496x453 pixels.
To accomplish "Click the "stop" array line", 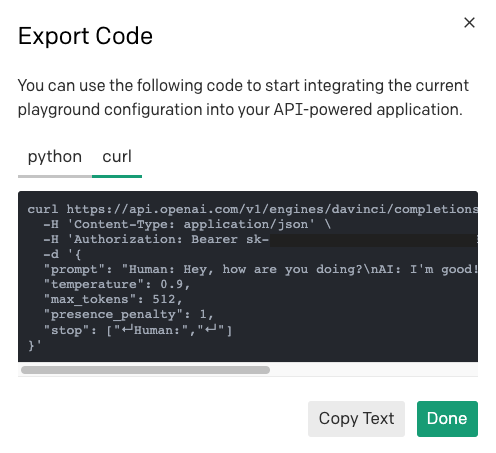I will point(138,330).
